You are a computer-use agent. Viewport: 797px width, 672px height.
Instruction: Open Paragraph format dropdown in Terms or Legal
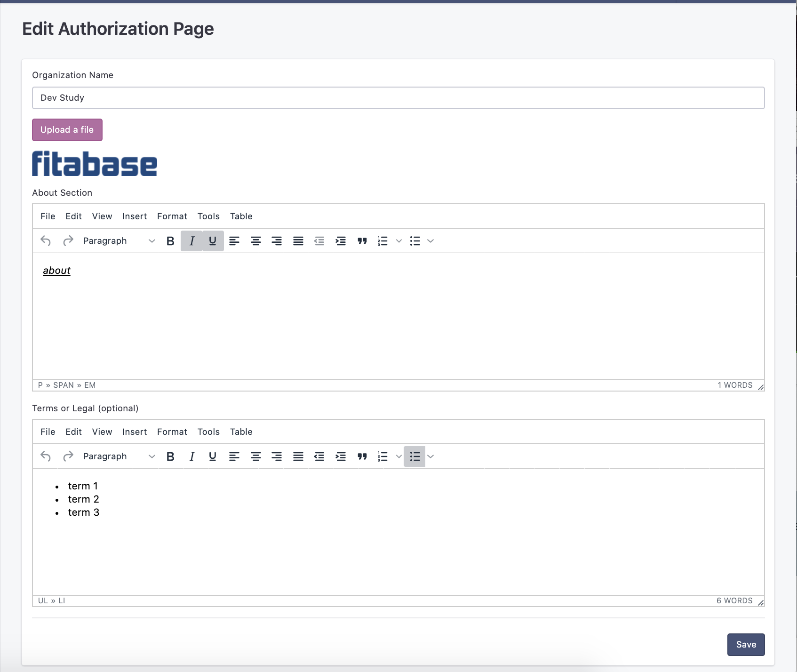(x=119, y=456)
